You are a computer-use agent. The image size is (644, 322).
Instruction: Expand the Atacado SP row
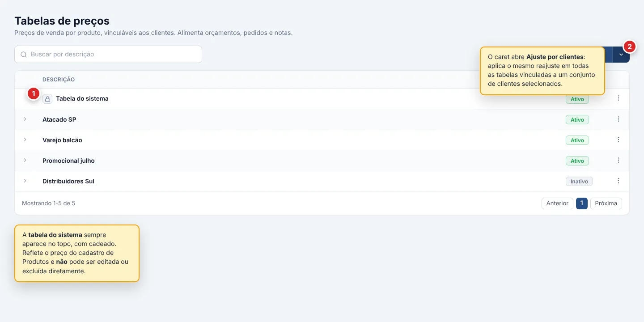(25, 119)
